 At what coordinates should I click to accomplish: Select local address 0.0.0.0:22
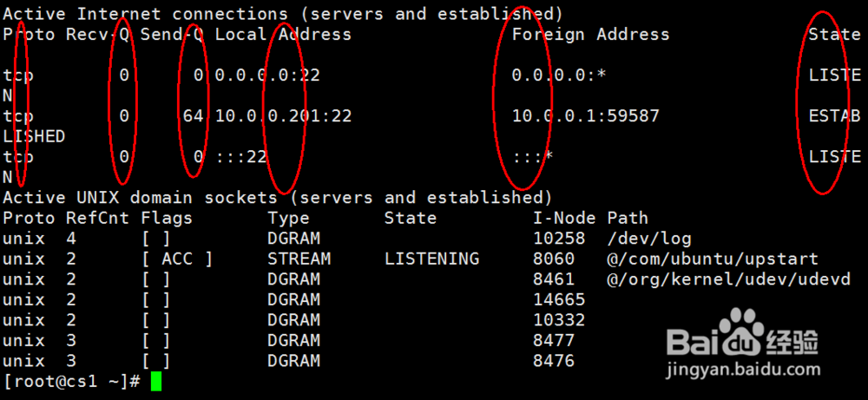point(267,75)
